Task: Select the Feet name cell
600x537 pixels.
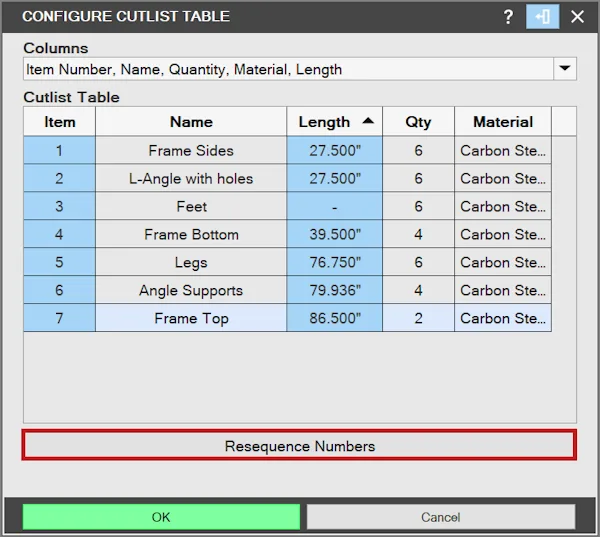Action: pyautogui.click(x=191, y=206)
